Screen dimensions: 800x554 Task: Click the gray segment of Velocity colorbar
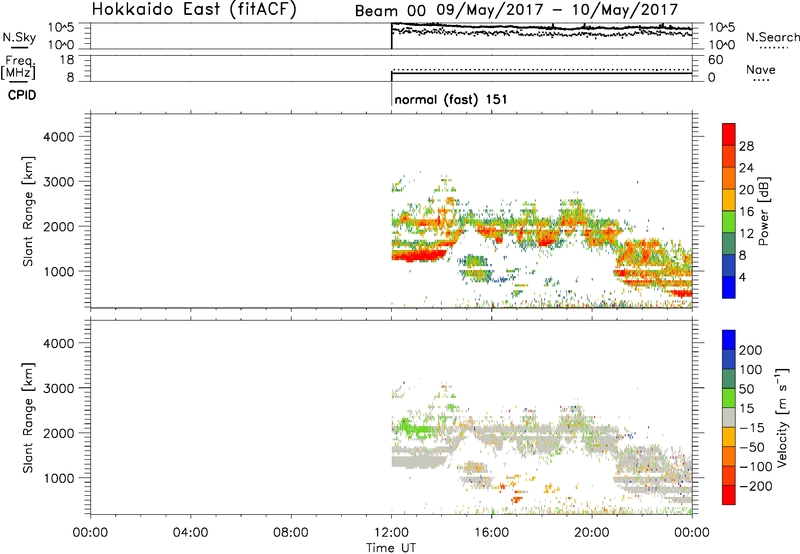point(729,417)
